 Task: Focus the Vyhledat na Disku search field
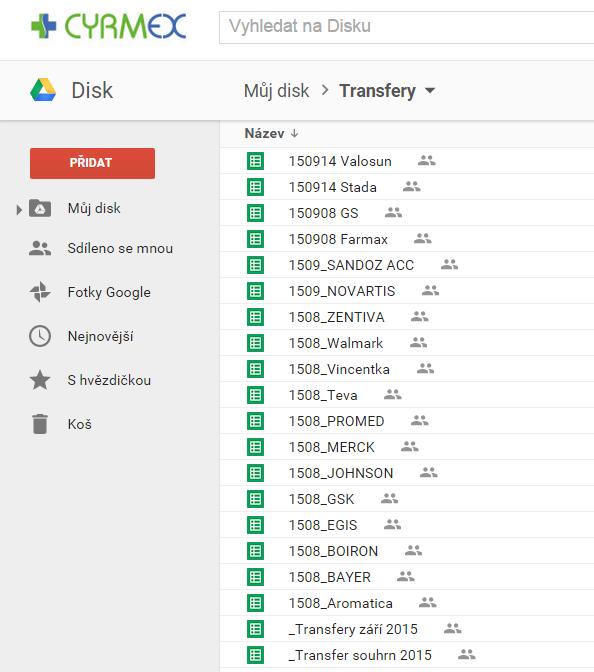tap(406, 27)
